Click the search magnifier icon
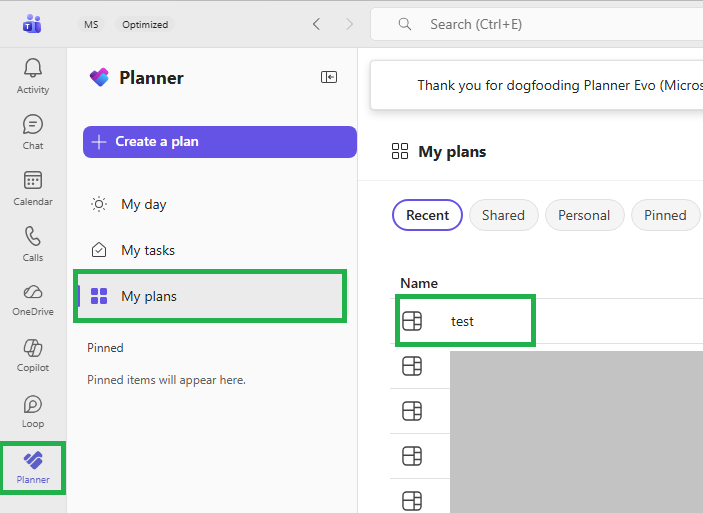703x513 pixels. (404, 24)
